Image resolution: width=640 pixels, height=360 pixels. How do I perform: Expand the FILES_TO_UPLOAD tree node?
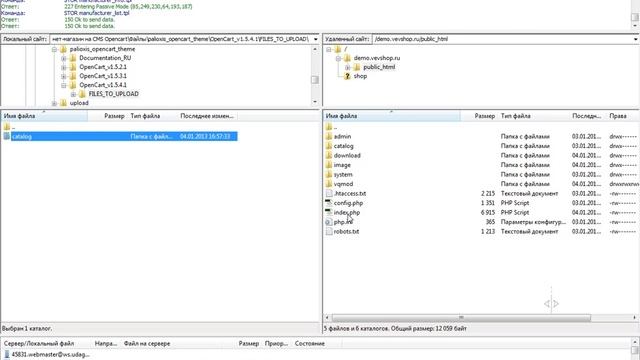point(73,94)
